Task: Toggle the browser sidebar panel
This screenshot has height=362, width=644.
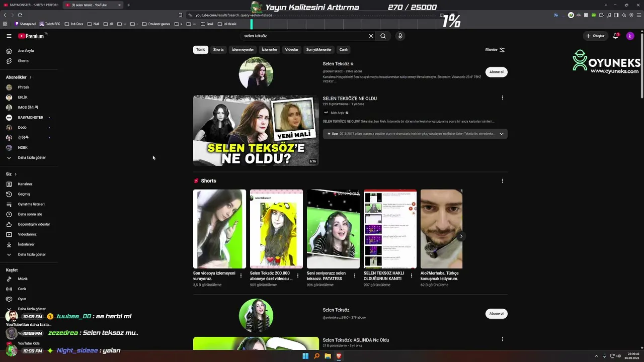Action: tap(616, 15)
